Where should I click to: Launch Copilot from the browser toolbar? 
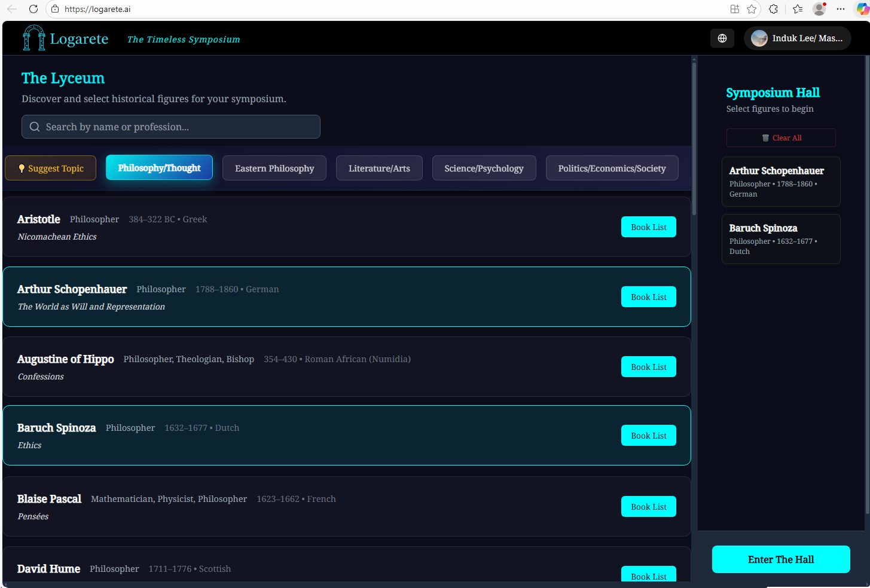point(863,9)
